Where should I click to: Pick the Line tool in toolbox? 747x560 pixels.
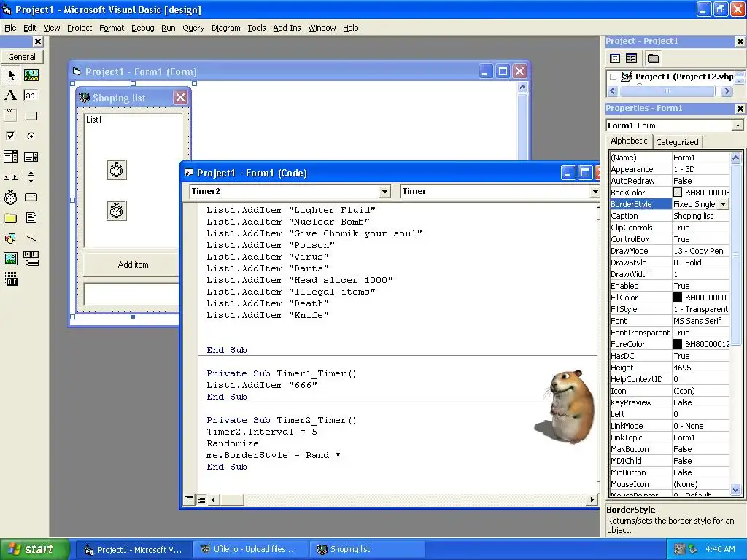point(31,238)
